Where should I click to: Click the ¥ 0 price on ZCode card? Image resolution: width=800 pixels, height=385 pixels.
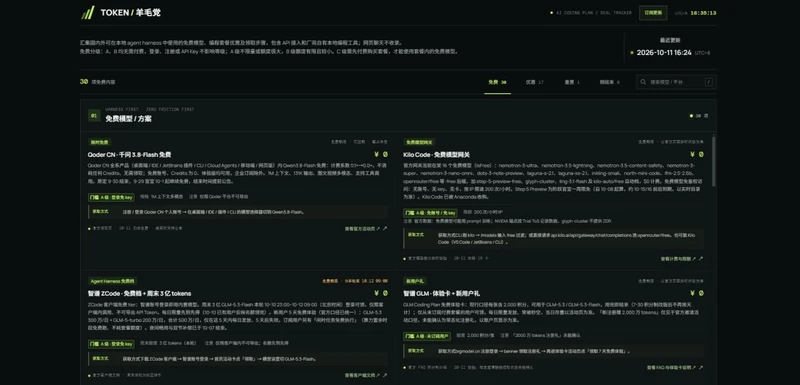coord(381,293)
